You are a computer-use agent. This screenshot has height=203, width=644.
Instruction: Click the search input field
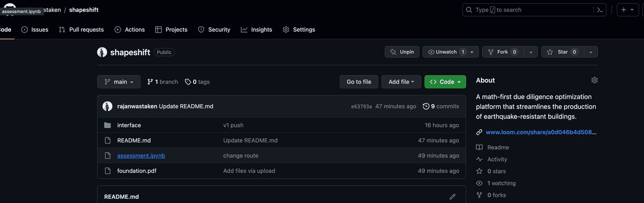point(527,10)
